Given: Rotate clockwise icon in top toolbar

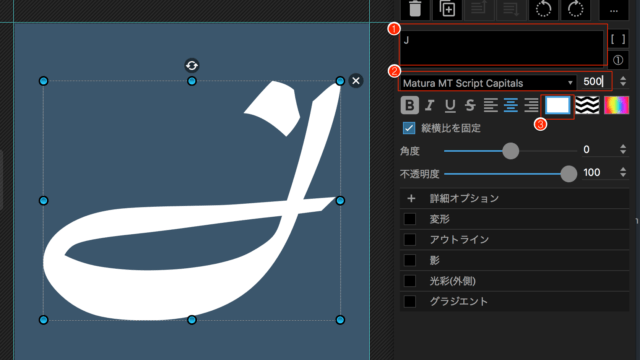Looking at the screenshot, I should 576,9.
